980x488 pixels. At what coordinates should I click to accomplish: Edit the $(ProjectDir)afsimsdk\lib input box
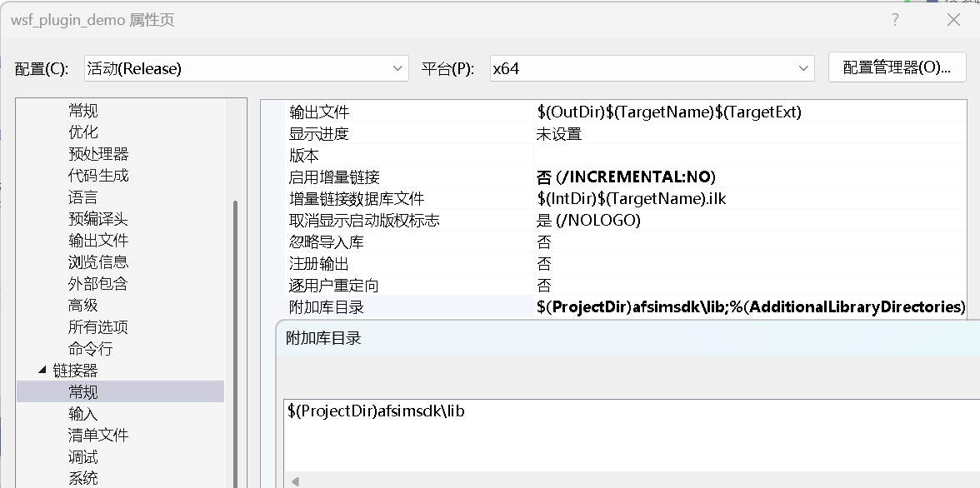point(500,411)
